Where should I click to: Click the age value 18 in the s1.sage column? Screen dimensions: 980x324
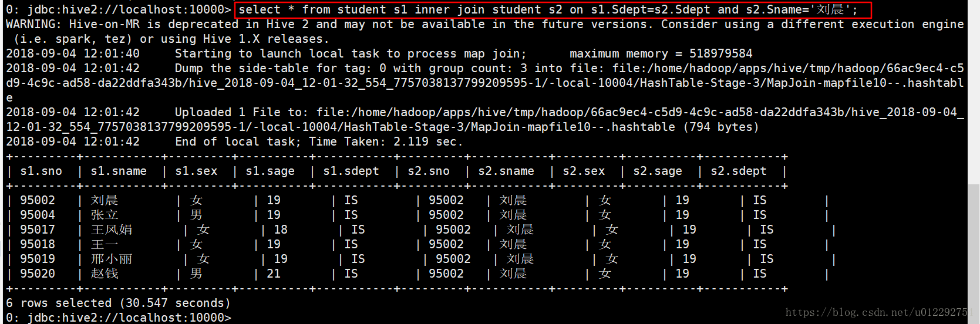coord(281,230)
